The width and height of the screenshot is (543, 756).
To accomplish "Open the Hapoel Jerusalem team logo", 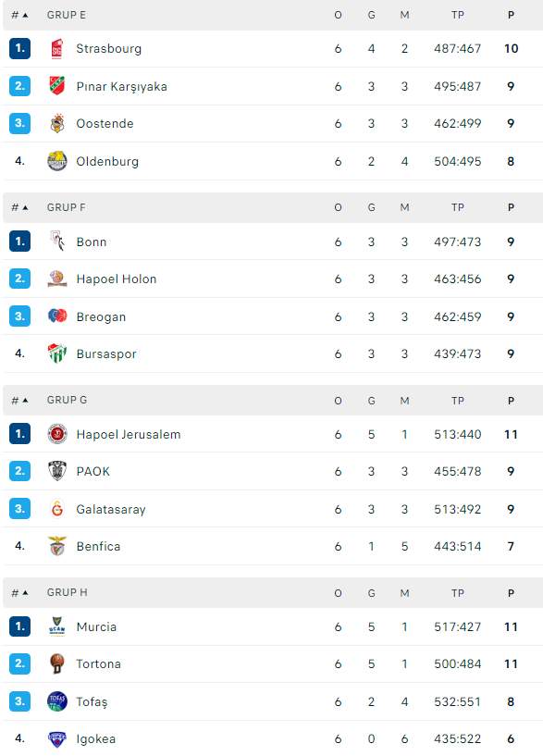I will [x=56, y=434].
